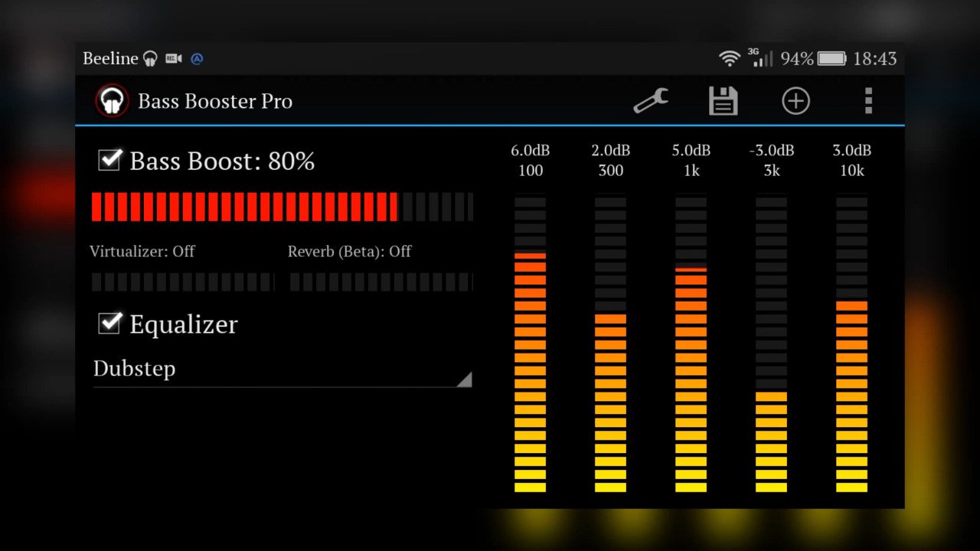Viewport: 980px width, 551px height.
Task: Click the 'Virtualizer: Off' label
Action: click(142, 251)
